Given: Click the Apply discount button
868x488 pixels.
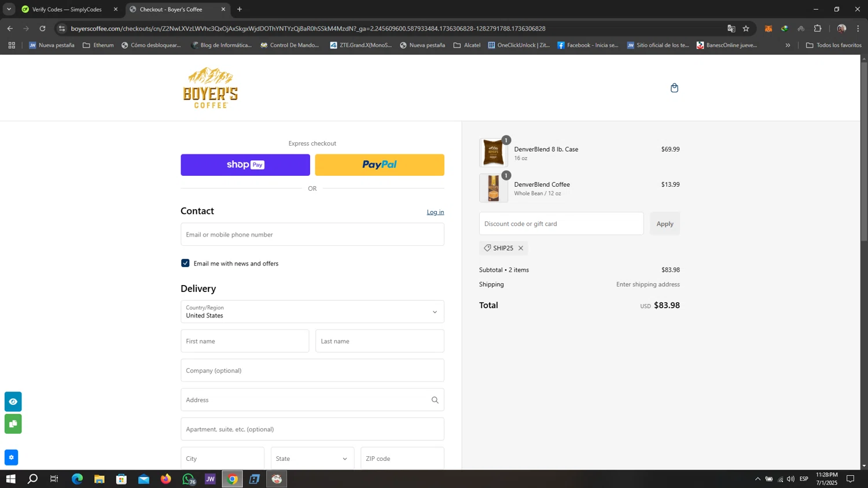Looking at the screenshot, I should [665, 224].
